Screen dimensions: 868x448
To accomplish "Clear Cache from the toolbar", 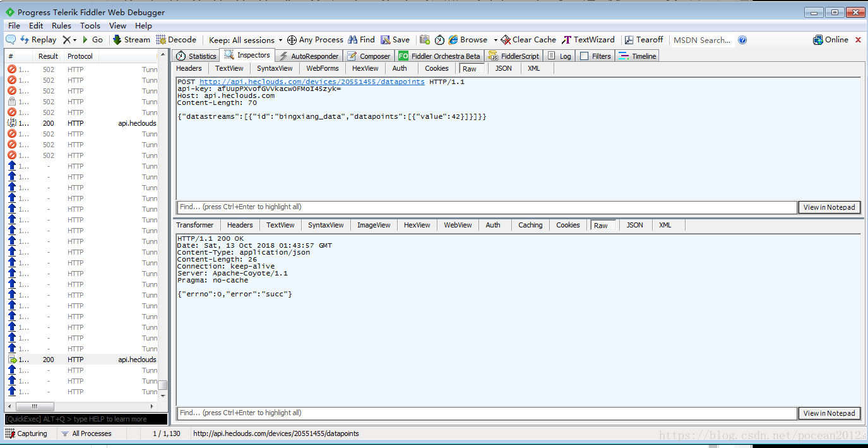I will click(528, 40).
